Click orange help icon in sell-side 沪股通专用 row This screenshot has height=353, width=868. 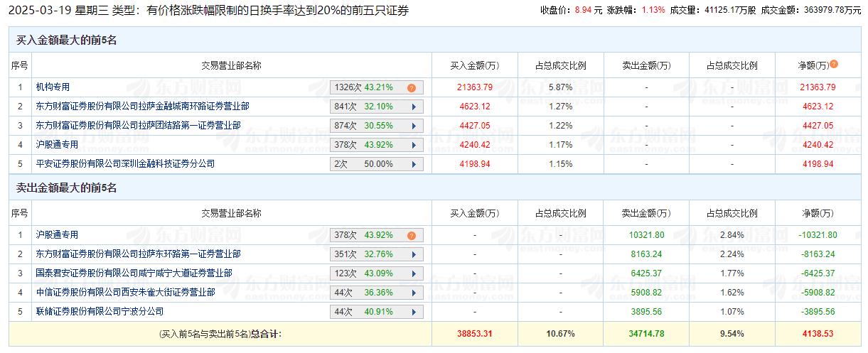(x=411, y=236)
